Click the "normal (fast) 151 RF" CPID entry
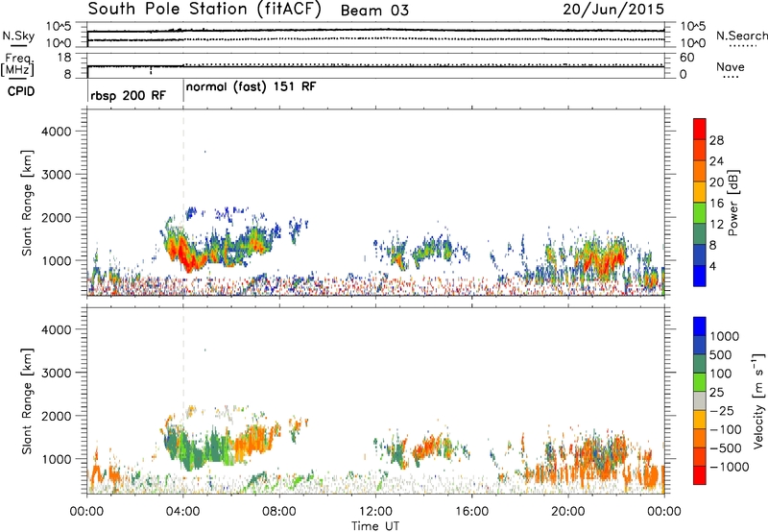The image size is (768, 532). (x=251, y=87)
